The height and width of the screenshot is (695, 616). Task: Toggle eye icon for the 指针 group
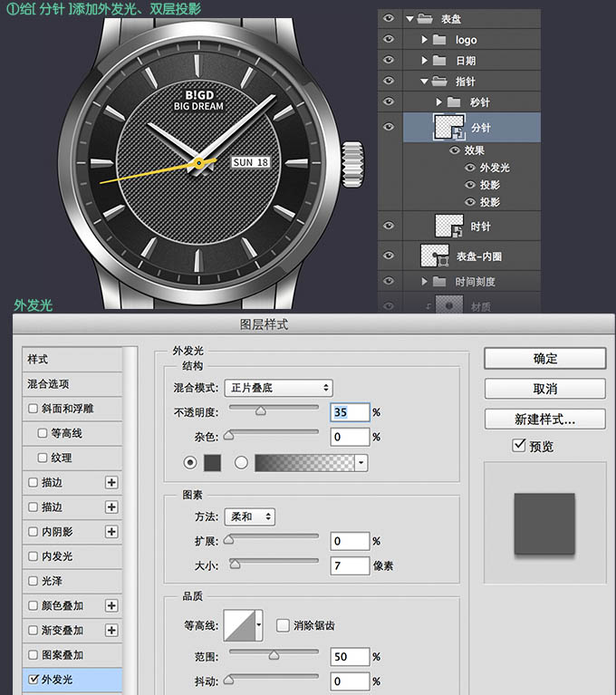[x=389, y=81]
